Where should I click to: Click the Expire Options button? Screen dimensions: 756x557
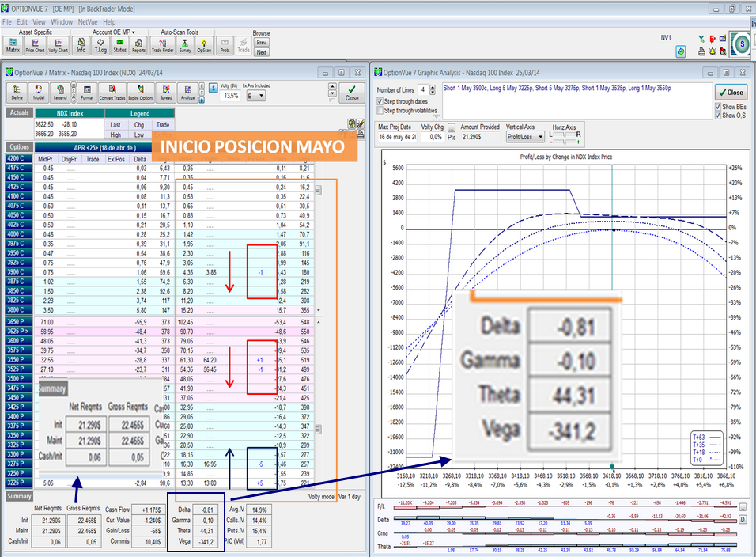pyautogui.click(x=141, y=92)
